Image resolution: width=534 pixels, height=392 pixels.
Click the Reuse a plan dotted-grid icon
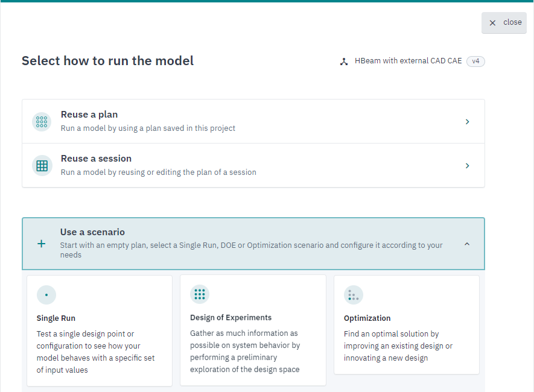(42, 122)
